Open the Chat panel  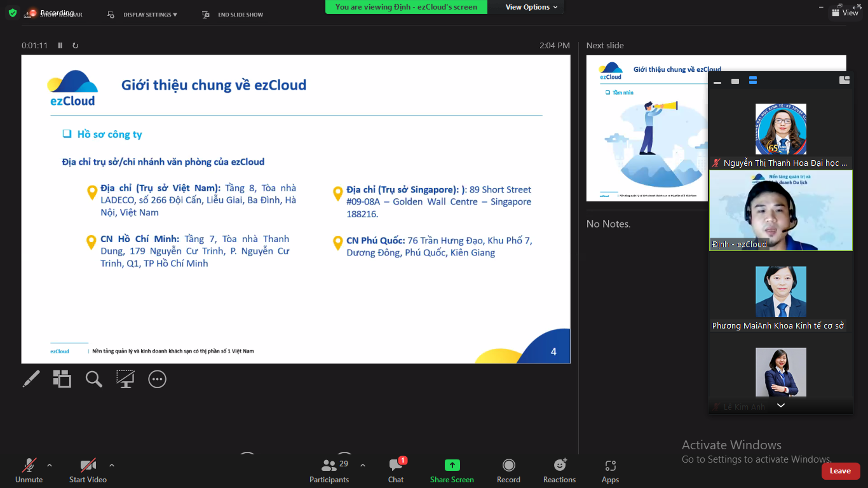(x=396, y=470)
